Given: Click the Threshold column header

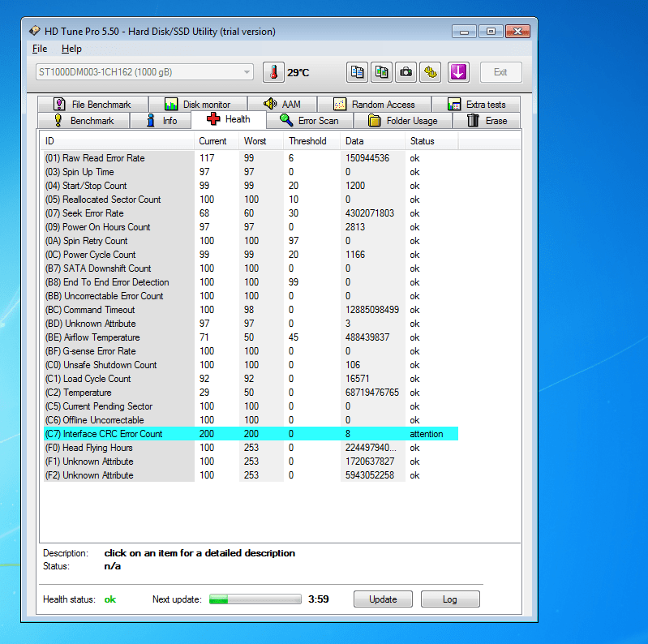Looking at the screenshot, I should click(x=311, y=141).
